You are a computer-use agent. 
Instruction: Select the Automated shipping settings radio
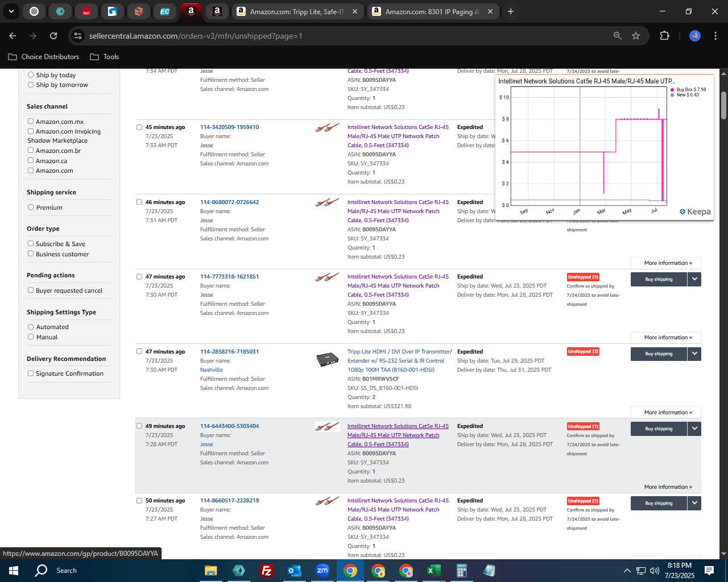click(x=31, y=327)
